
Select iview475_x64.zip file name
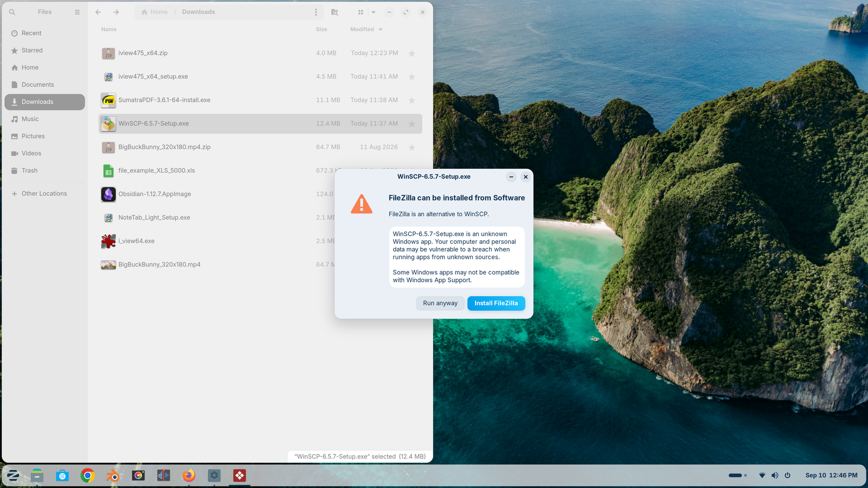coord(143,53)
